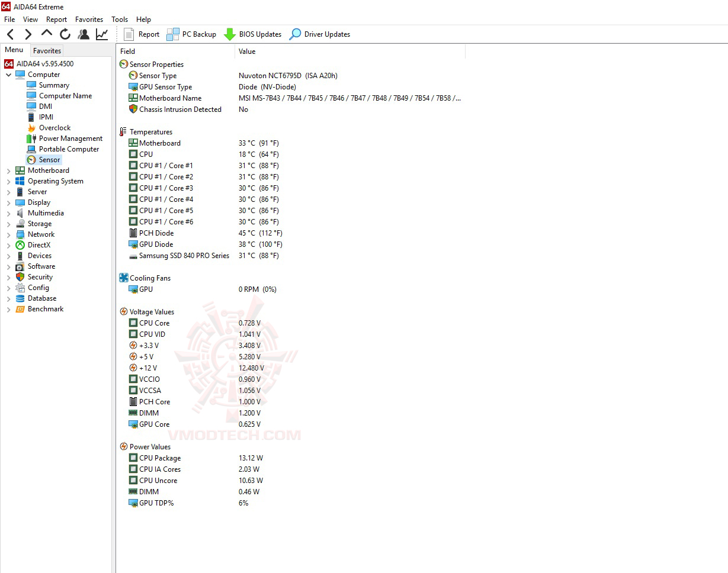Screen dimensions: 728x573
Task: Click the Power Management battery icon
Action: (31, 139)
